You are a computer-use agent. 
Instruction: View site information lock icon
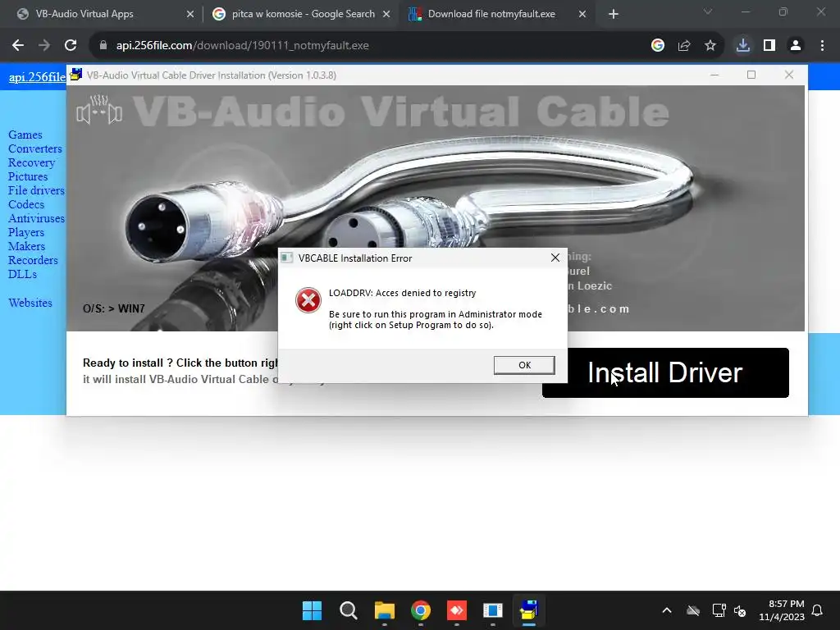tap(103, 46)
